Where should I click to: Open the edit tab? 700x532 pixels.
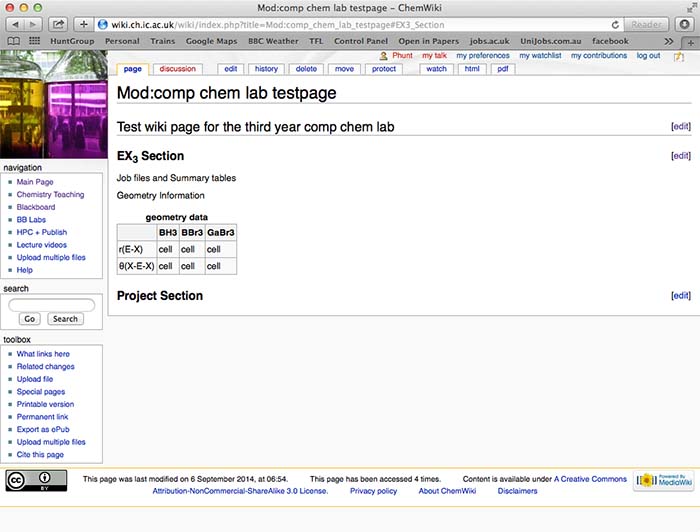click(230, 69)
